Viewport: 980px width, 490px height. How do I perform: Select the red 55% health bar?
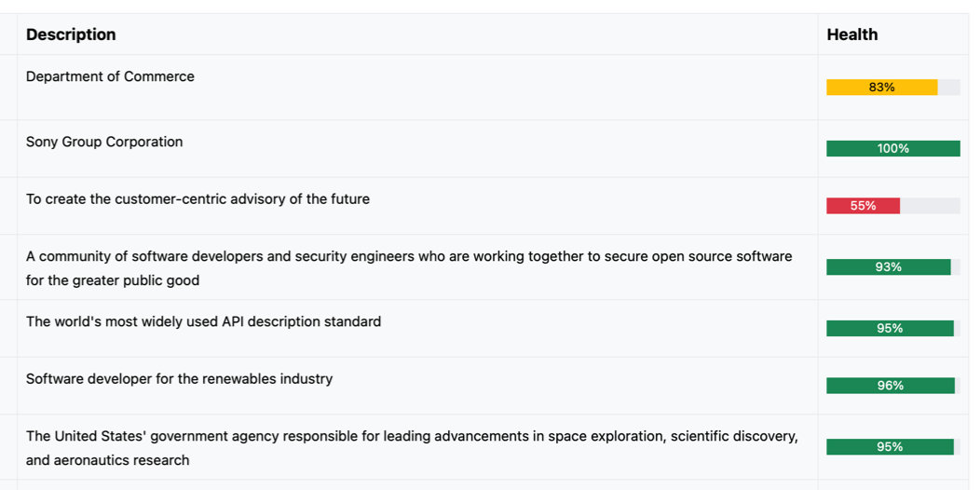tap(864, 206)
